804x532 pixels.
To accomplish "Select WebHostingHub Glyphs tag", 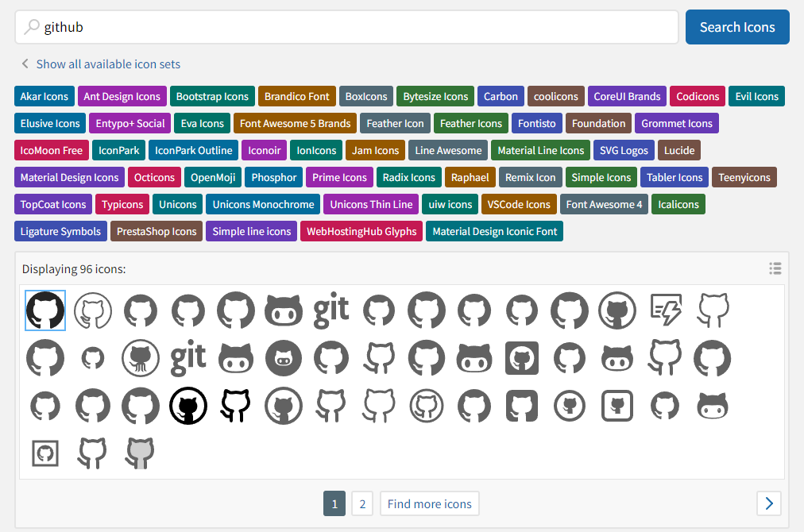I will click(361, 231).
